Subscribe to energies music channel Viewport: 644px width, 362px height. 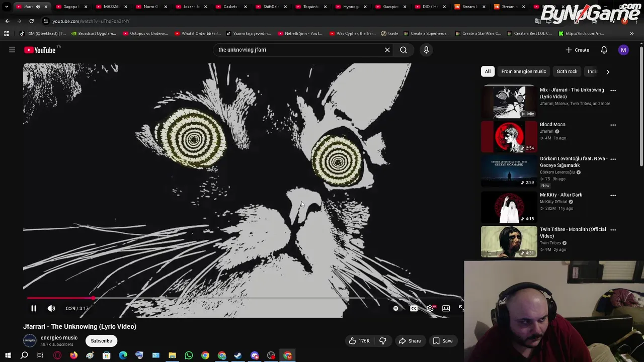click(x=101, y=341)
